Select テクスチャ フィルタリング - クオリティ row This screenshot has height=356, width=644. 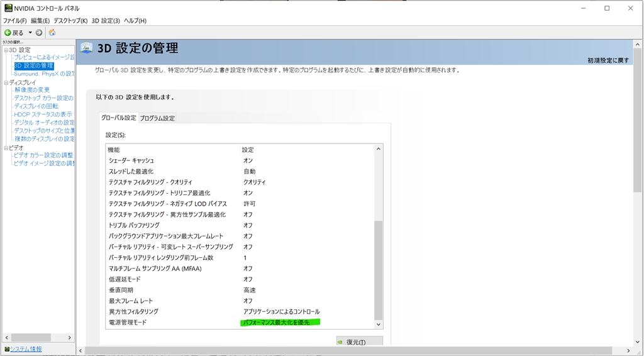click(x=240, y=182)
